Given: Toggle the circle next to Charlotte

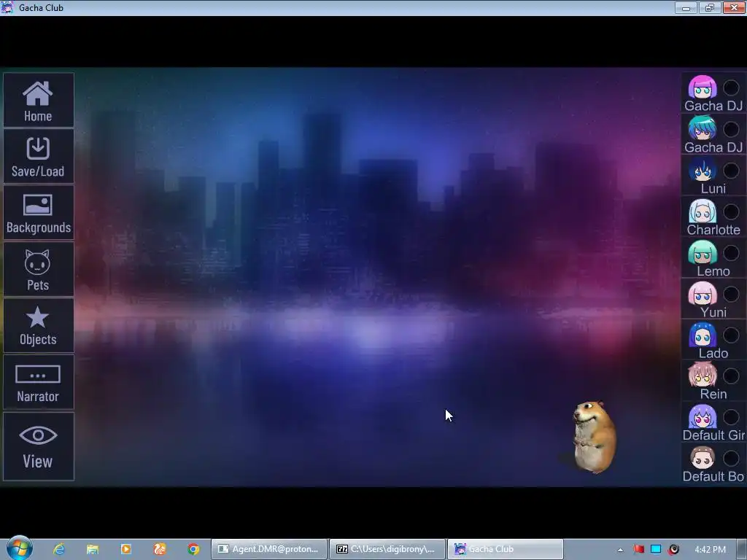Looking at the screenshot, I should 731,211.
